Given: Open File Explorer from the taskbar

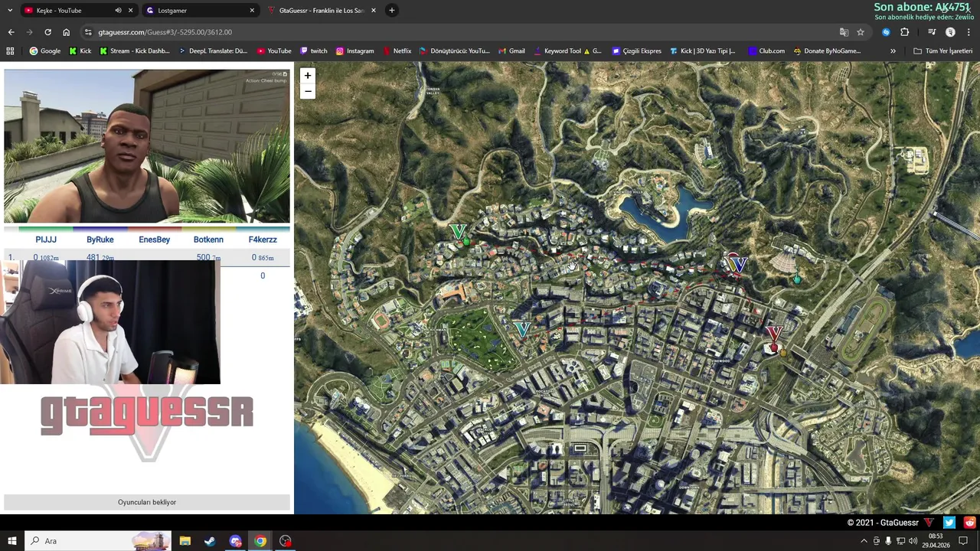Looking at the screenshot, I should pyautogui.click(x=185, y=541).
